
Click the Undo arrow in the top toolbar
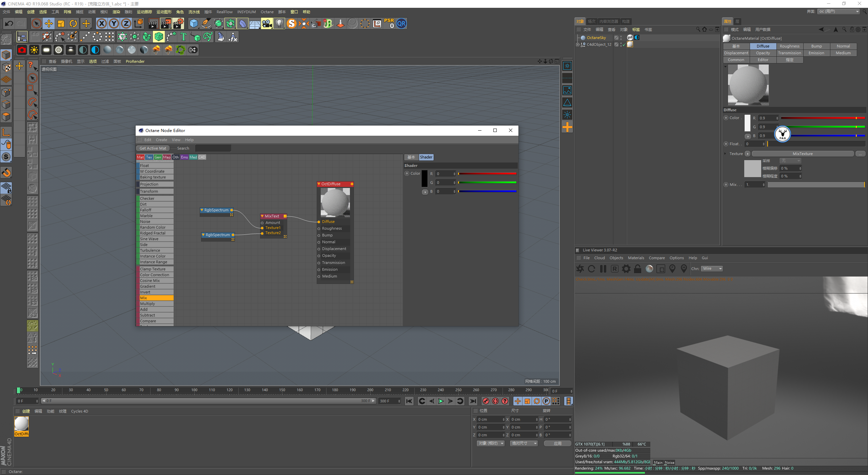point(9,24)
